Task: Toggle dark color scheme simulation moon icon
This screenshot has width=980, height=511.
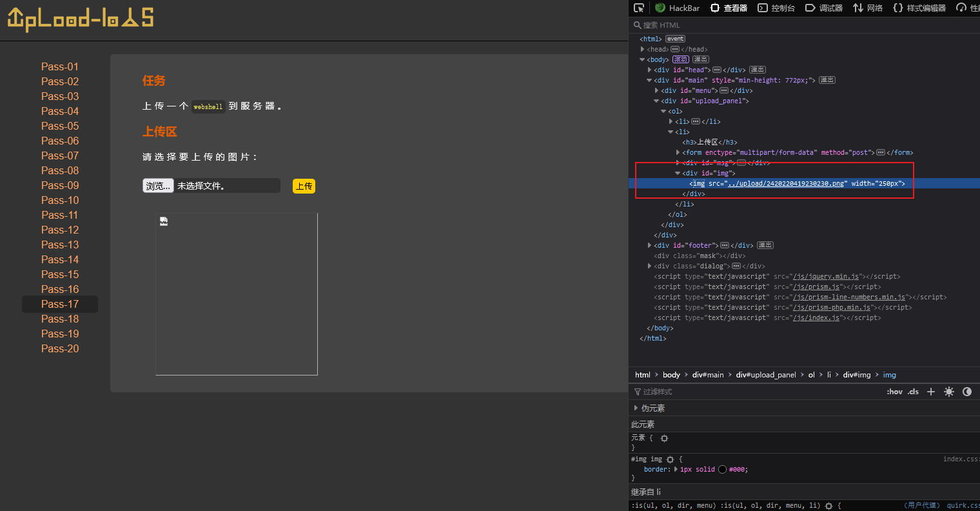Action: coord(966,392)
